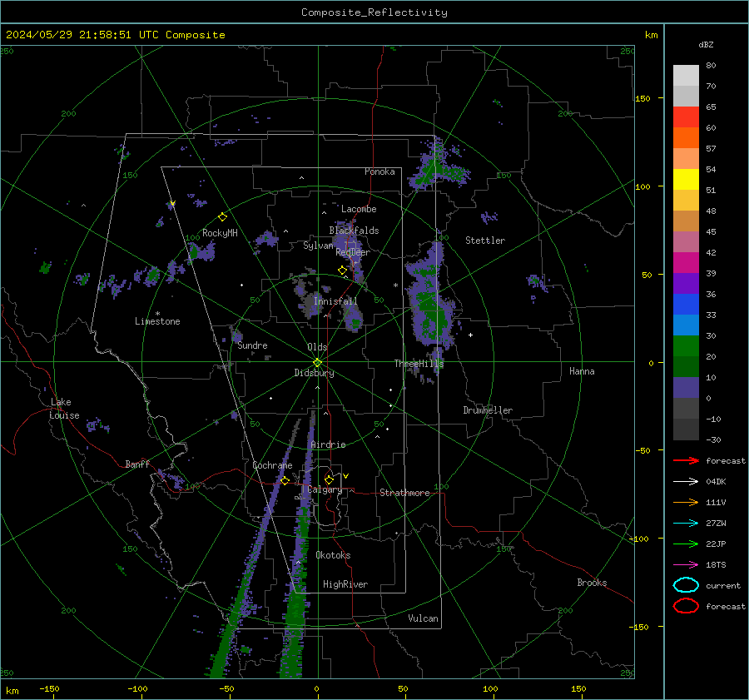Click the red forecast ellipse symbol

click(x=686, y=606)
